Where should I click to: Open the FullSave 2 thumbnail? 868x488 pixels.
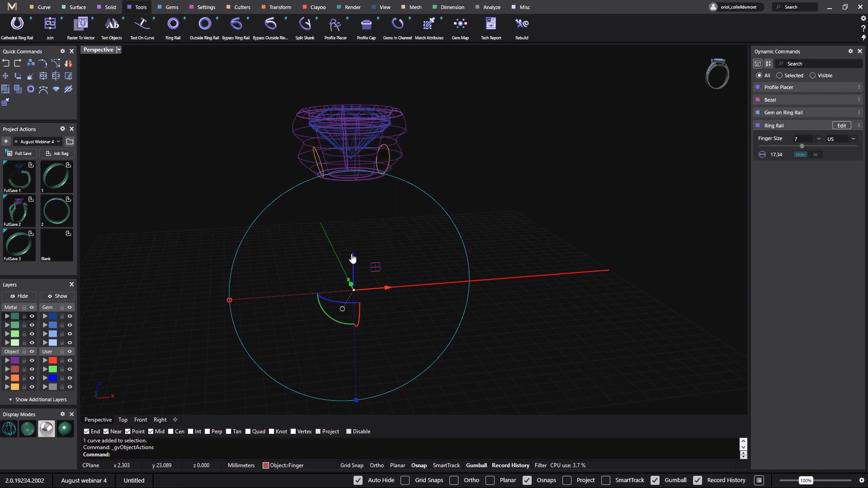click(x=19, y=211)
